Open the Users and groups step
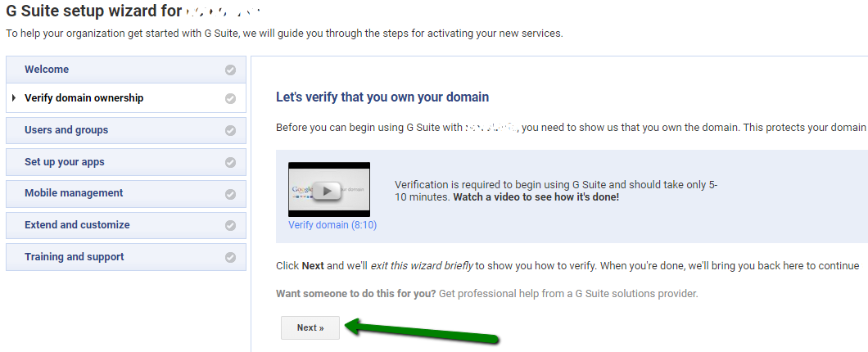The height and width of the screenshot is (352, 868). tap(125, 130)
